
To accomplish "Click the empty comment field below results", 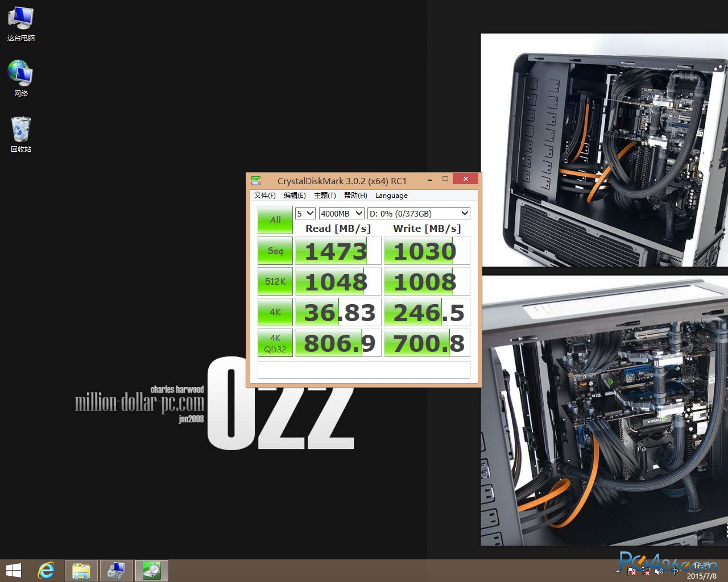I will (364, 369).
